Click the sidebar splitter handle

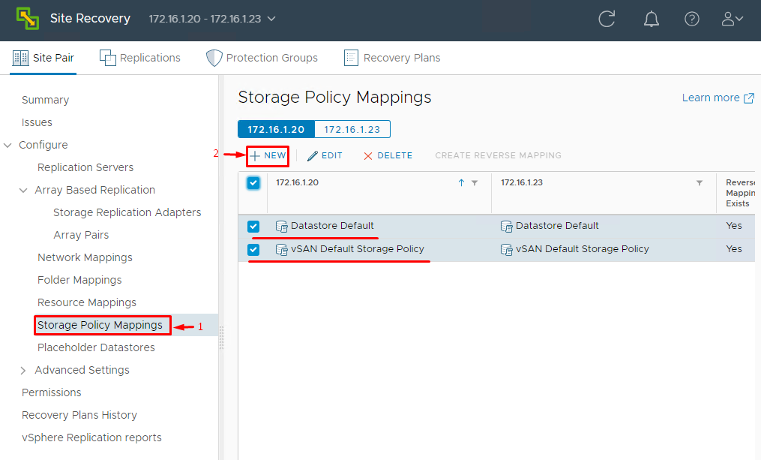point(221,337)
